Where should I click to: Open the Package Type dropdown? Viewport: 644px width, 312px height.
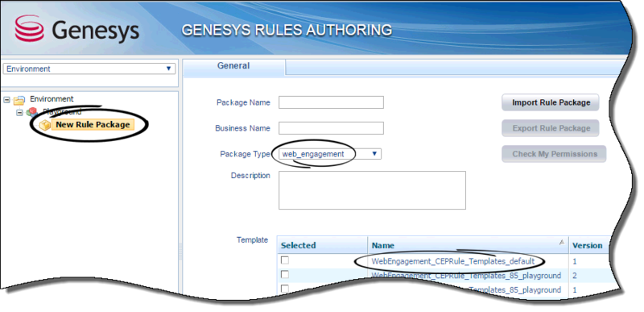coord(330,154)
